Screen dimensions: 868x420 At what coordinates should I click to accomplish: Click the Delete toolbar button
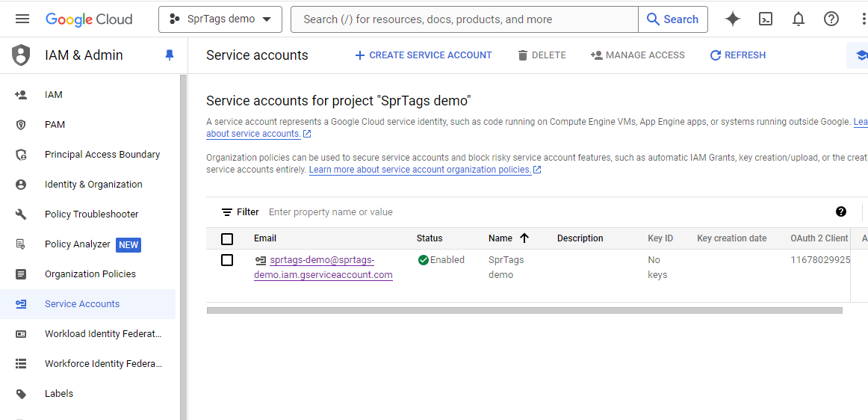542,55
